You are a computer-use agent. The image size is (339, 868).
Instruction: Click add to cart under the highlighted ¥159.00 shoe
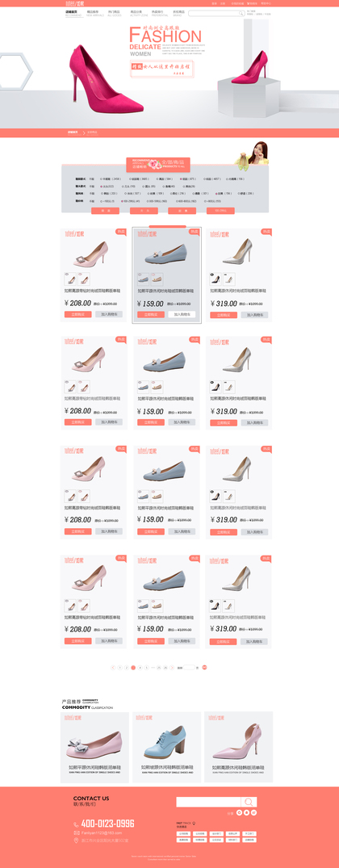pyautogui.click(x=182, y=314)
